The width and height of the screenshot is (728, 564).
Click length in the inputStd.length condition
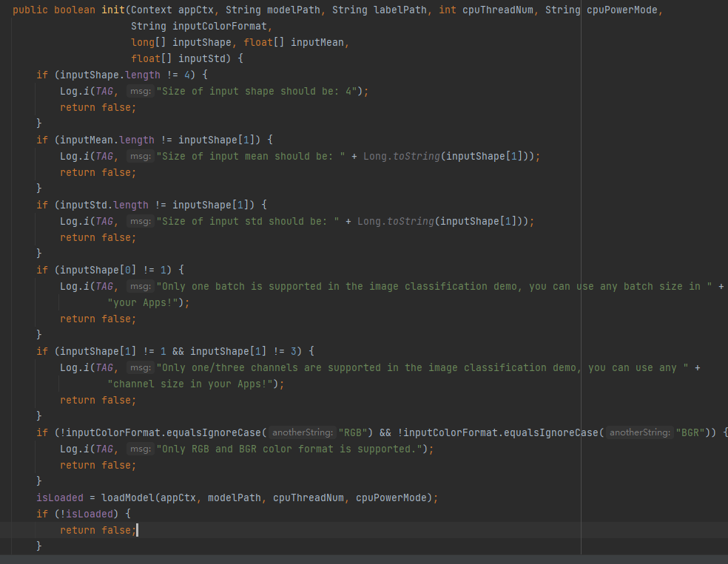(131, 205)
